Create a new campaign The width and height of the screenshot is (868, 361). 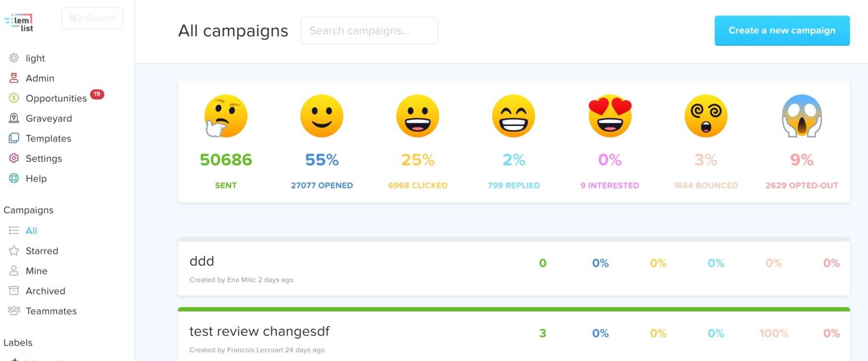pyautogui.click(x=782, y=30)
